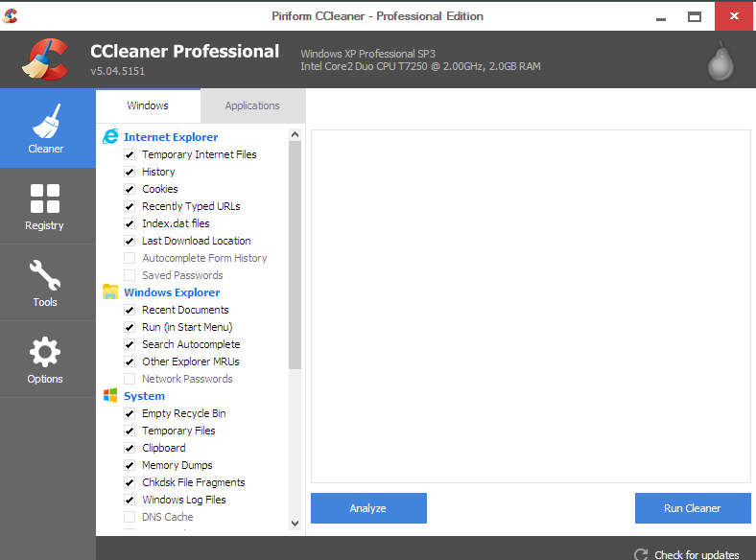Switch to the Applications tab
The image size is (756, 560).
[252, 105]
